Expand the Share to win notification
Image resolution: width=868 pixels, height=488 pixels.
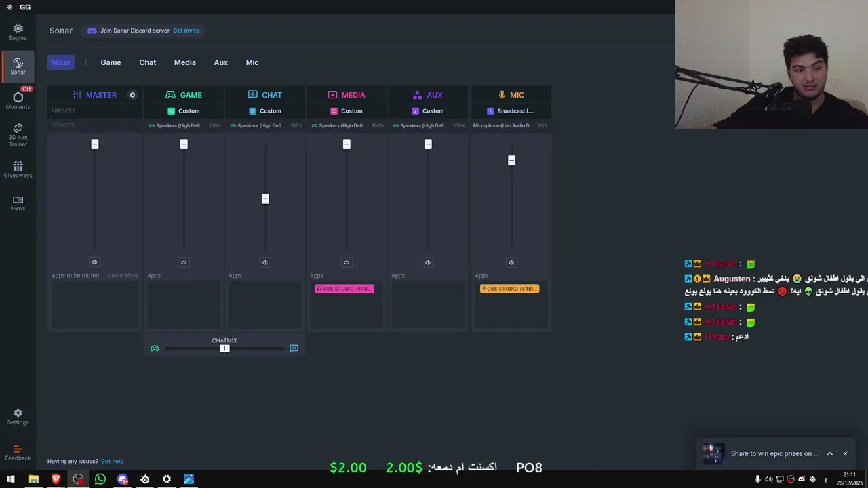829,453
